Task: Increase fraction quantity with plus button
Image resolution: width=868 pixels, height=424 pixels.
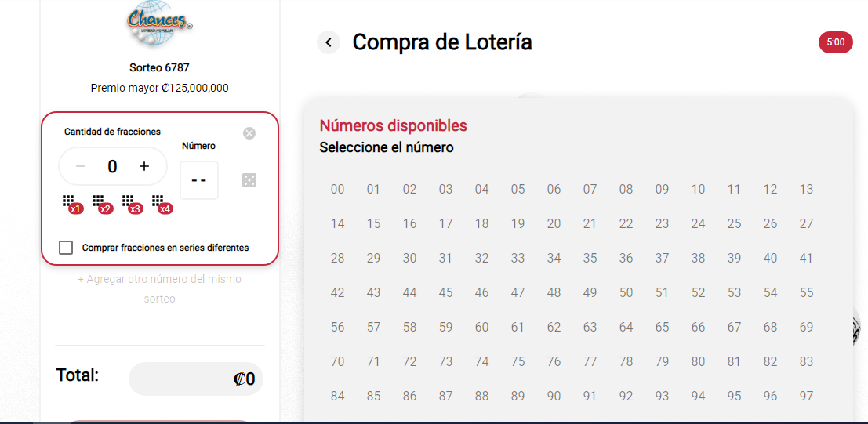Action: coord(144,166)
